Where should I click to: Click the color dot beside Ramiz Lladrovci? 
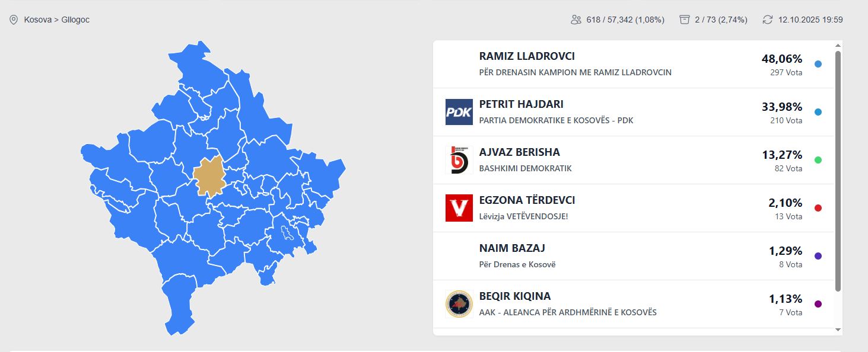[818, 64]
